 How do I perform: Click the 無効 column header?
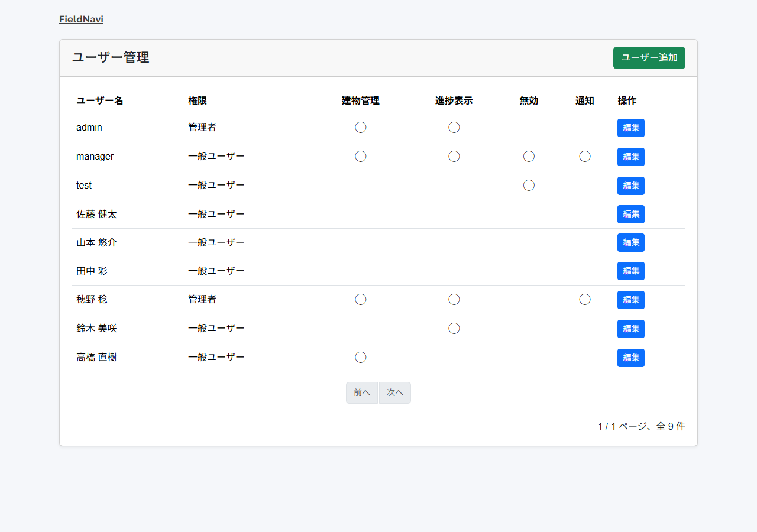(529, 100)
